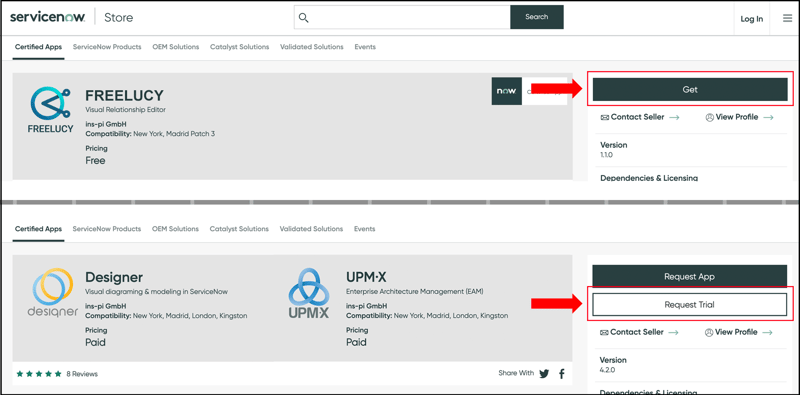
Task: Click the upper Dependencies & Licensing heading
Action: click(649, 178)
